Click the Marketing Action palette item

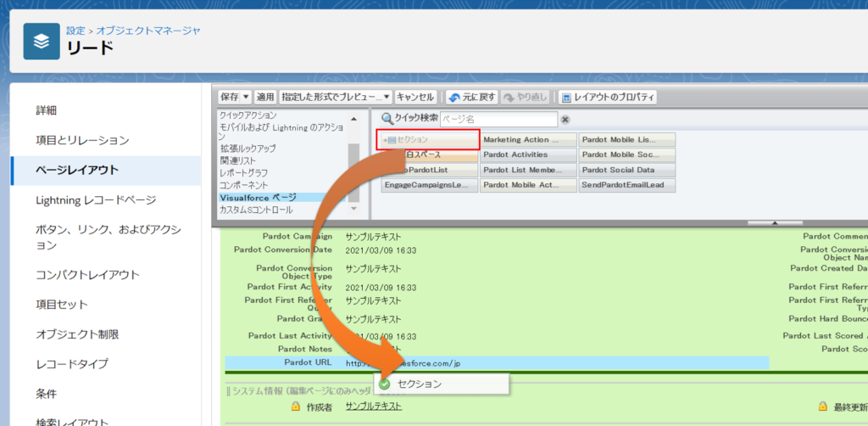528,140
